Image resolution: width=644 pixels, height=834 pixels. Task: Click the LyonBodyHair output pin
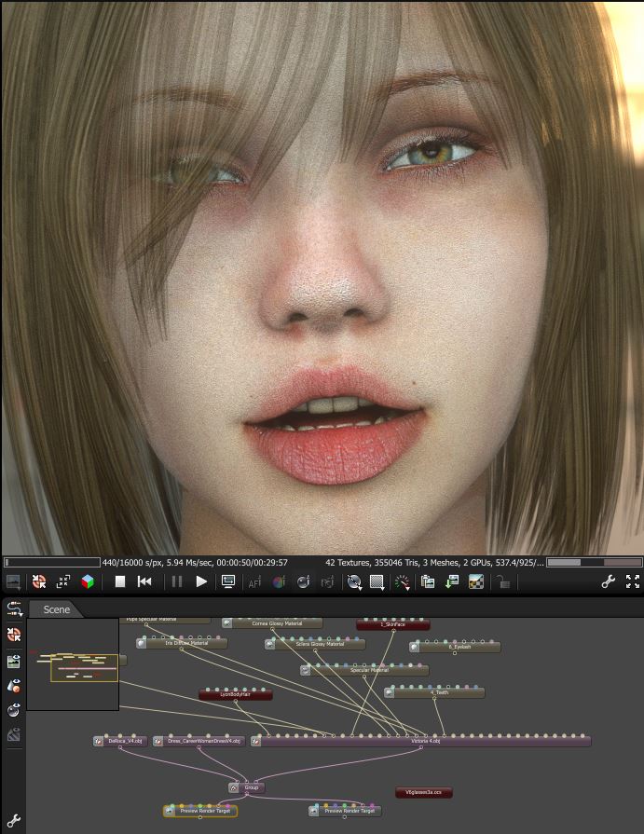pos(235,701)
